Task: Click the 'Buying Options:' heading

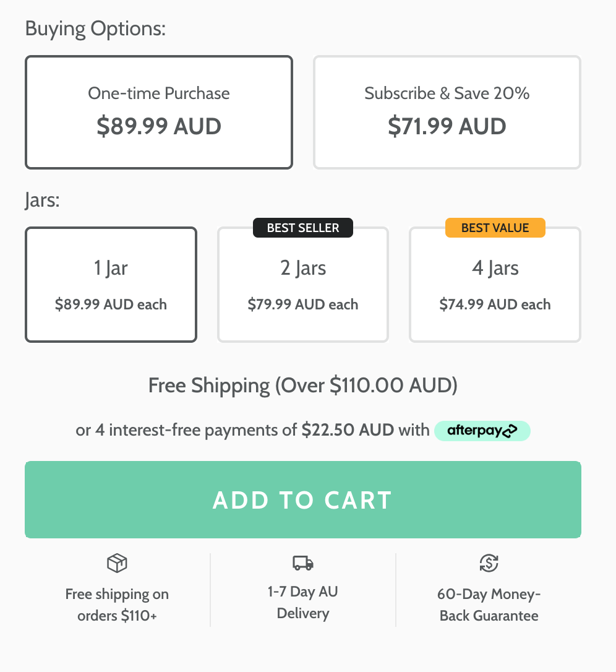Action: coord(96,28)
